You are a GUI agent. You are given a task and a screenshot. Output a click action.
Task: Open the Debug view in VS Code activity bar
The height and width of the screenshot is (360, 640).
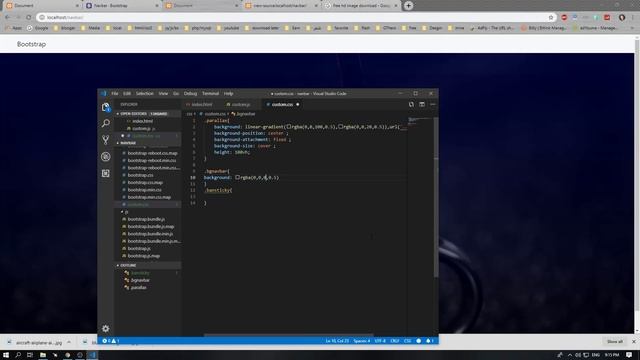(106, 157)
